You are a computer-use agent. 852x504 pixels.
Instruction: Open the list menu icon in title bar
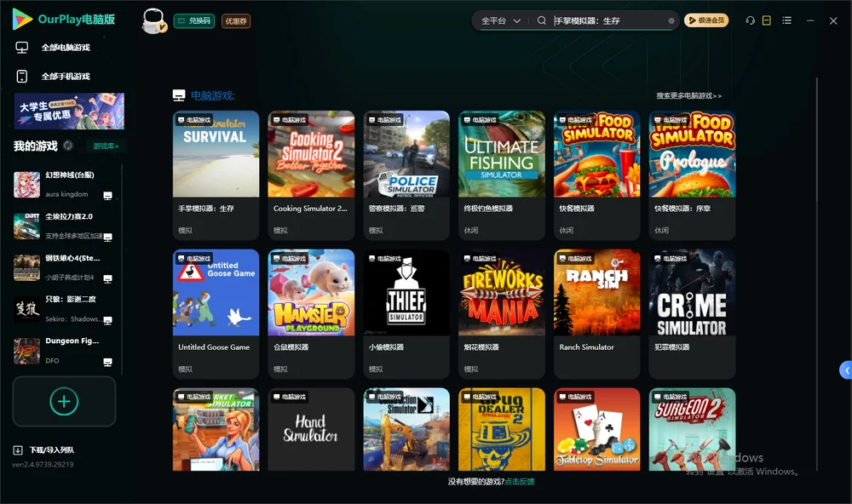pos(786,20)
